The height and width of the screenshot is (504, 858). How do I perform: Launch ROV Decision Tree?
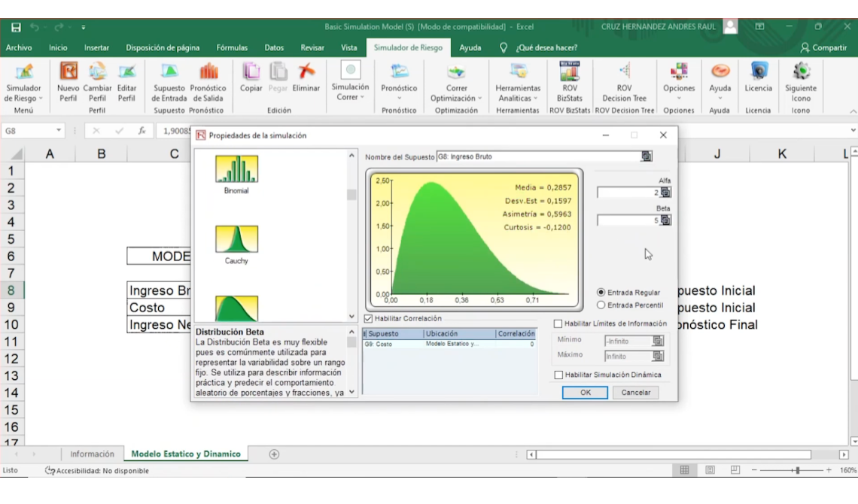click(x=625, y=71)
